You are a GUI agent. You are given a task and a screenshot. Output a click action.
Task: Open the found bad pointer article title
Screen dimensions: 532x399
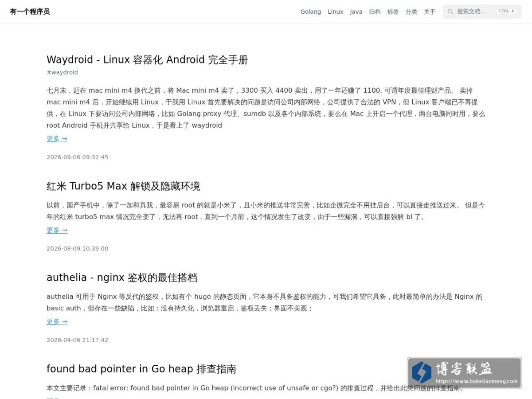(x=141, y=369)
